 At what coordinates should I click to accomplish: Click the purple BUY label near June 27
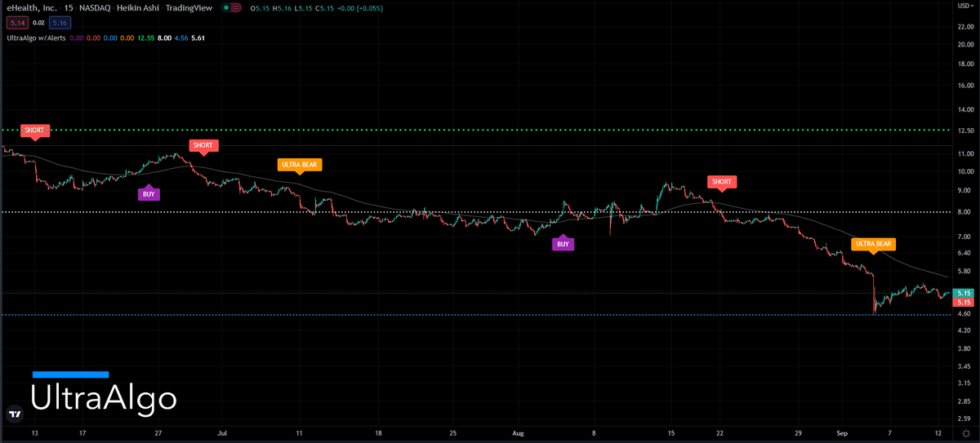(149, 194)
